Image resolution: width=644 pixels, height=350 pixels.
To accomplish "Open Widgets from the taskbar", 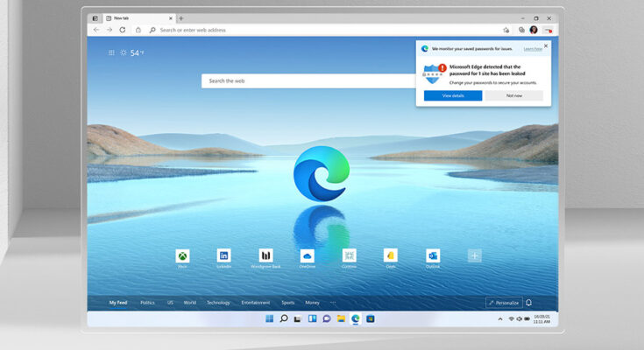I will click(x=312, y=318).
